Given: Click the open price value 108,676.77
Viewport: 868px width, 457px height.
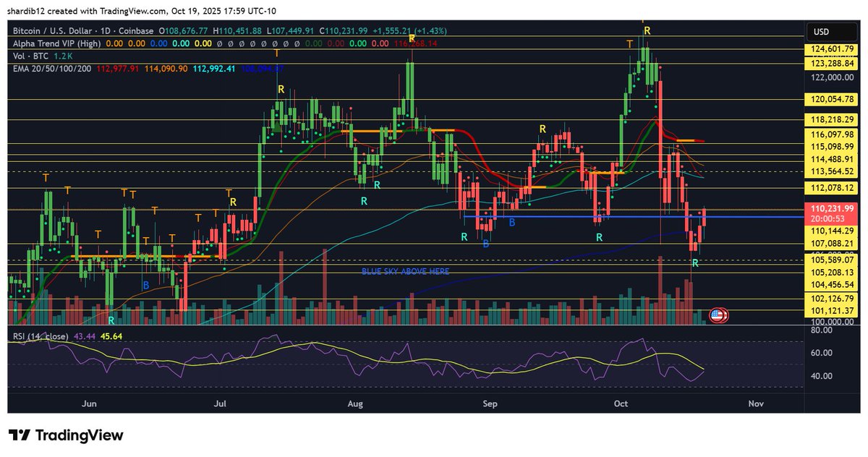Looking at the screenshot, I should [x=187, y=31].
